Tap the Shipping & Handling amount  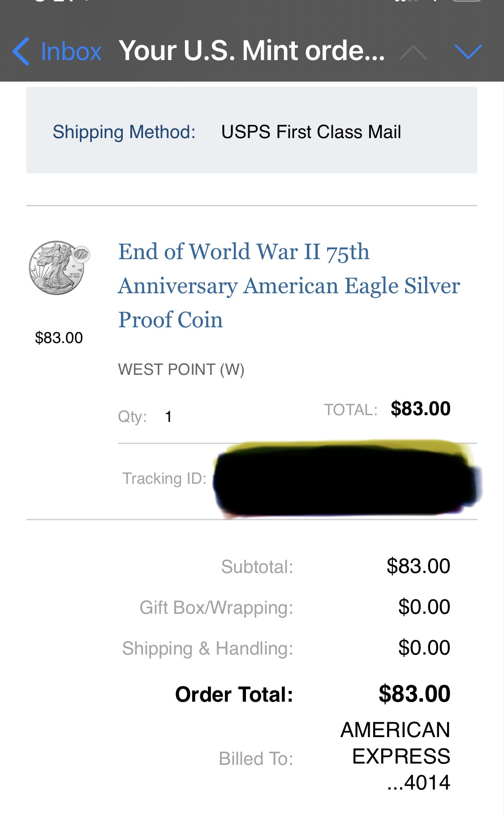coord(424,648)
